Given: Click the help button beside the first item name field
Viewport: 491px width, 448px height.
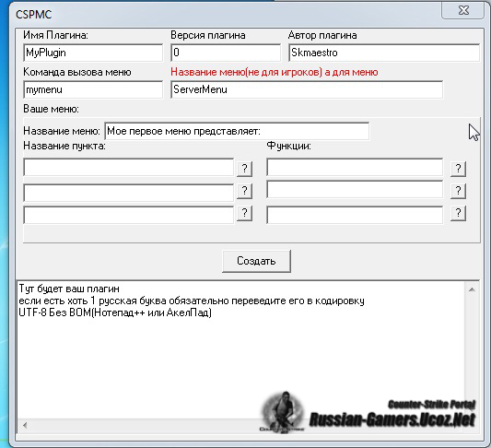Looking at the screenshot, I should tap(244, 169).
